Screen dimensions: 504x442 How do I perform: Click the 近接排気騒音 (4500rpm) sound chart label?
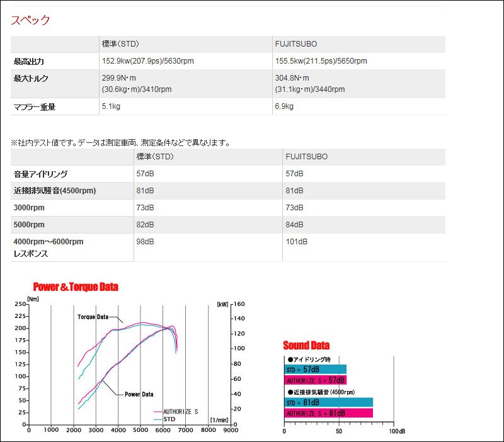[x=321, y=392]
